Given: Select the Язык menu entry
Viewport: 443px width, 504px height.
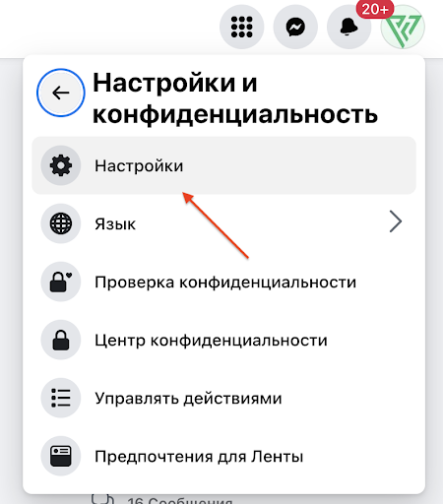Looking at the screenshot, I should tap(223, 223).
